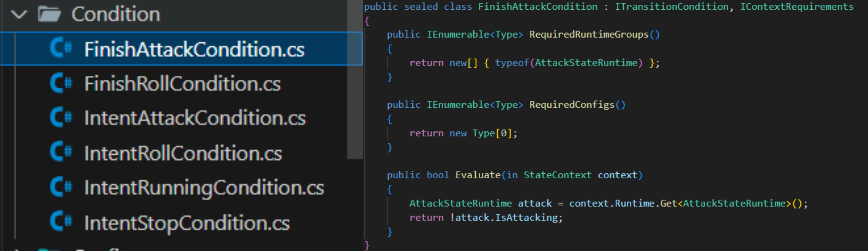Click typeof(AttackStateRuntime) in return statement
The image size is (868, 251).
click(569, 63)
